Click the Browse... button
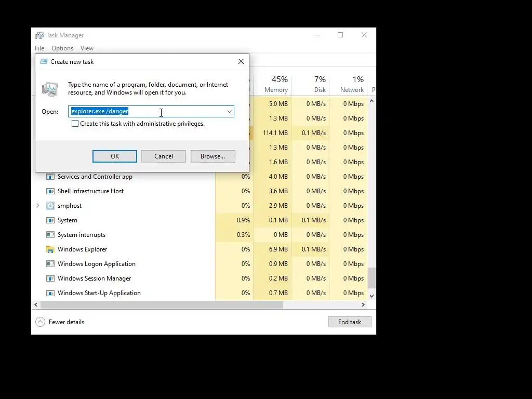Image resolution: width=532 pixels, height=399 pixels. (x=212, y=156)
